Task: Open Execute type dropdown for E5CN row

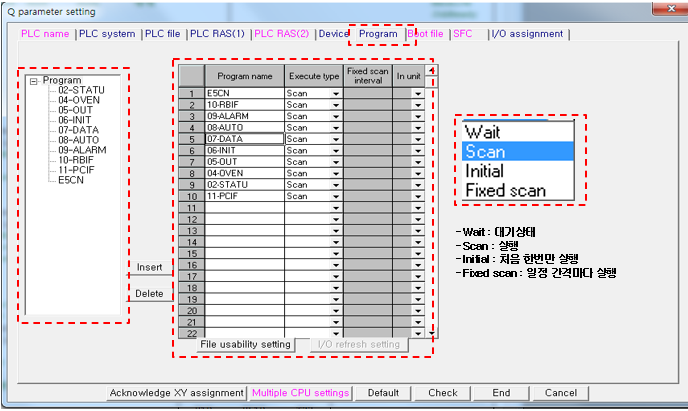Action: (x=336, y=93)
